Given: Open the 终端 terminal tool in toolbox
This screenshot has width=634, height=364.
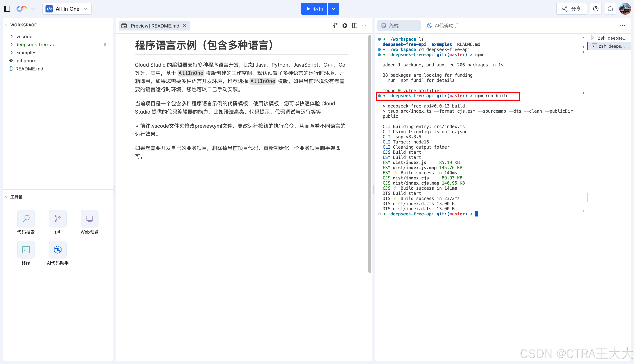Looking at the screenshot, I should (x=26, y=253).
